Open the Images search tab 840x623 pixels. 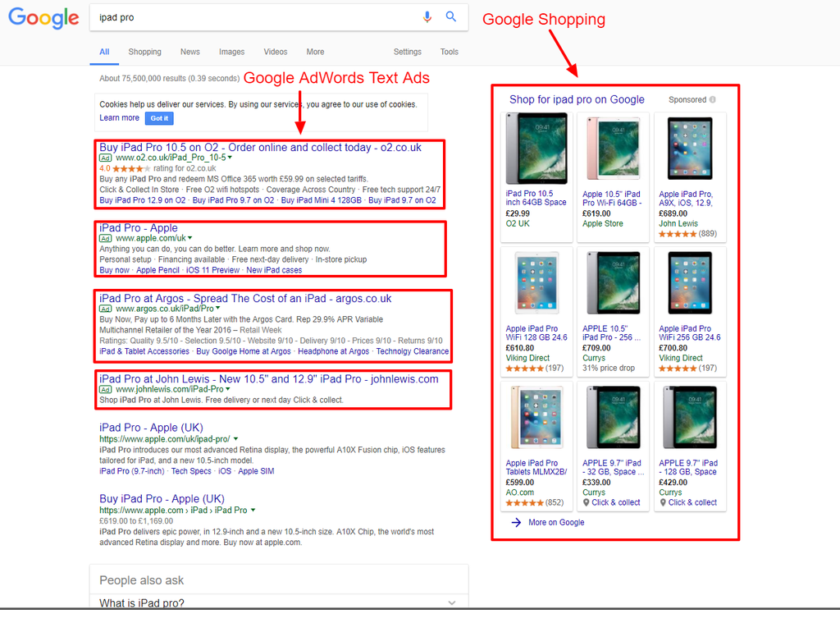pos(231,52)
